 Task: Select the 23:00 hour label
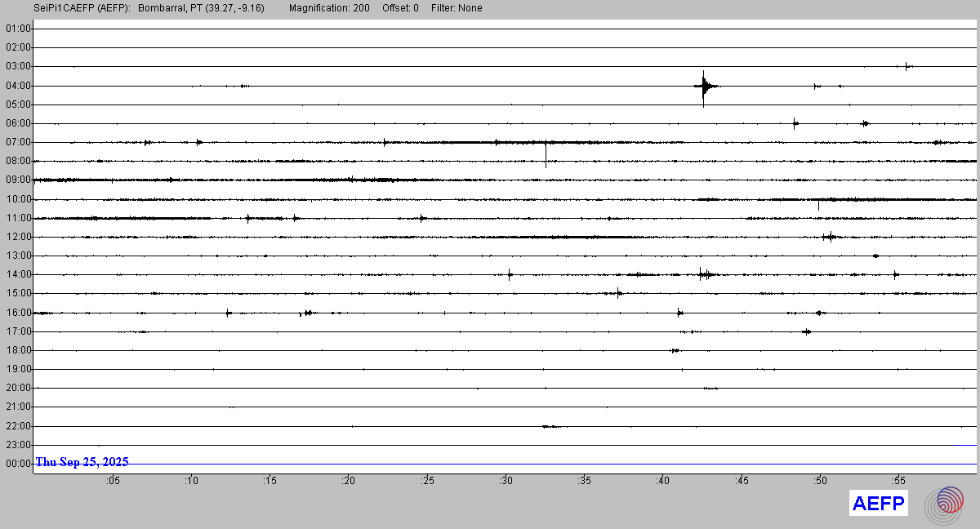(18, 445)
